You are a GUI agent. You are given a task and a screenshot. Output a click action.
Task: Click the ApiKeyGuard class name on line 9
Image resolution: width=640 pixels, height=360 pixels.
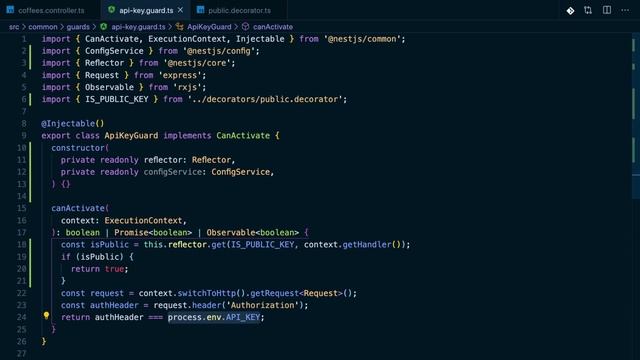point(131,136)
